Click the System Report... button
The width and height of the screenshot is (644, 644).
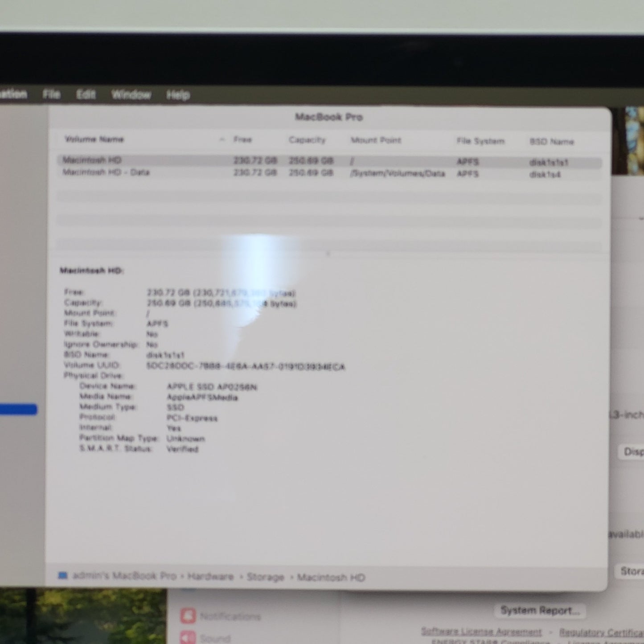pyautogui.click(x=540, y=611)
